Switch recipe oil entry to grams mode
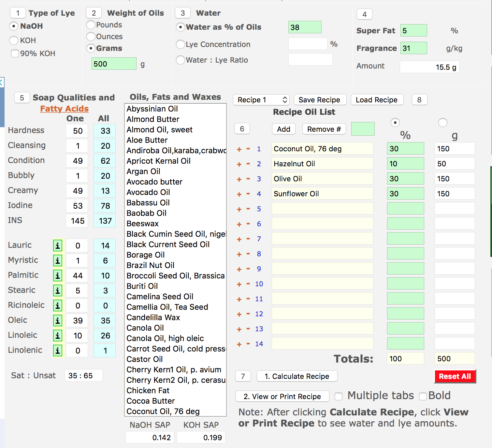This screenshot has height=448, width=492. [x=443, y=123]
